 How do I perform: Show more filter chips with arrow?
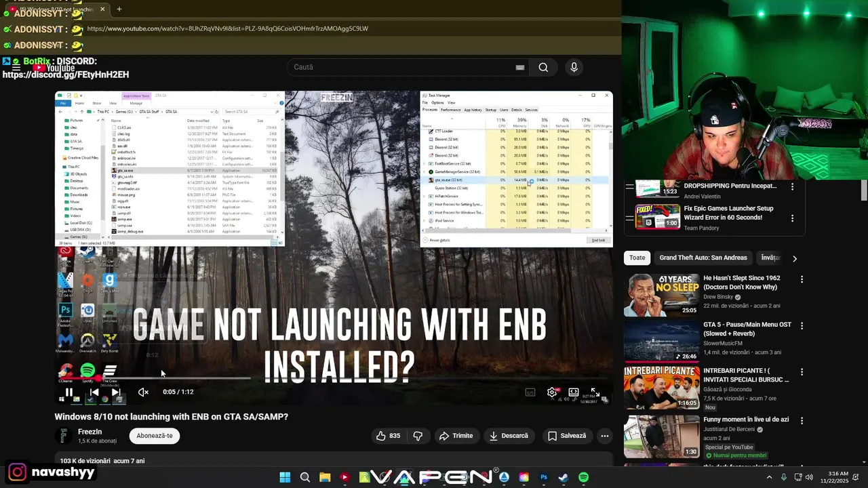pos(795,258)
